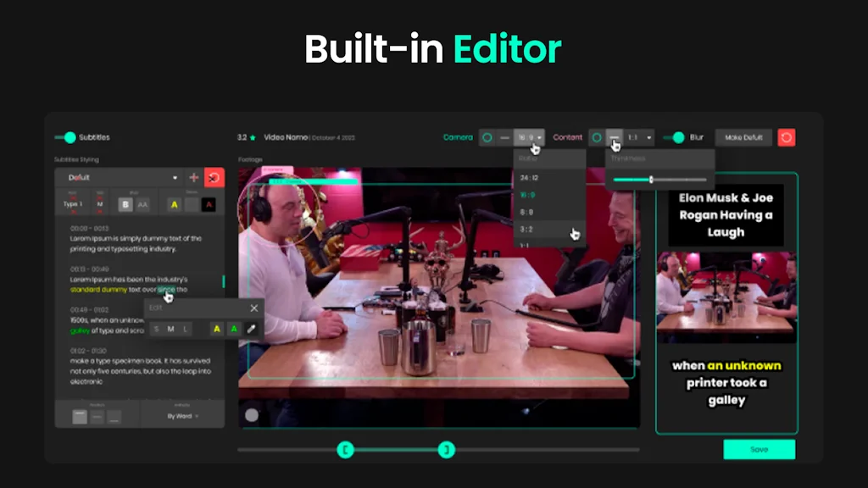Toggle bold formatting in subtitle styling

[125, 205]
